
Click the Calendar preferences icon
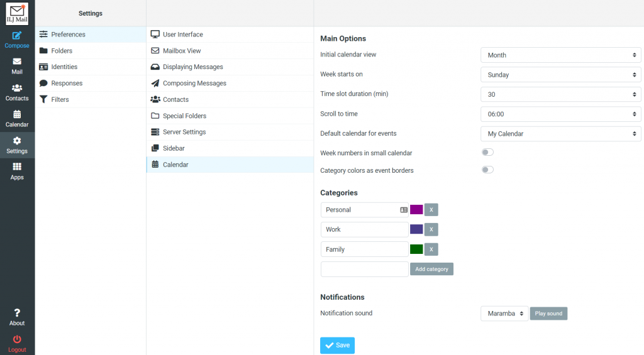pyautogui.click(x=155, y=165)
